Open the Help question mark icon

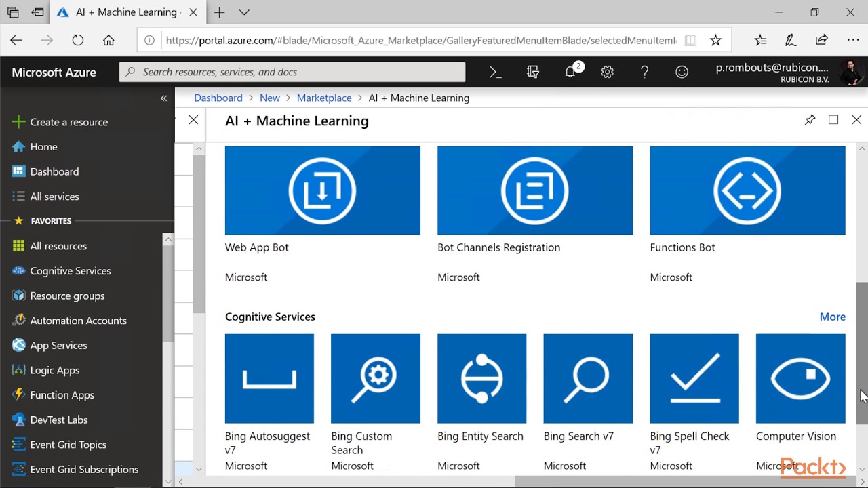pyautogui.click(x=644, y=72)
